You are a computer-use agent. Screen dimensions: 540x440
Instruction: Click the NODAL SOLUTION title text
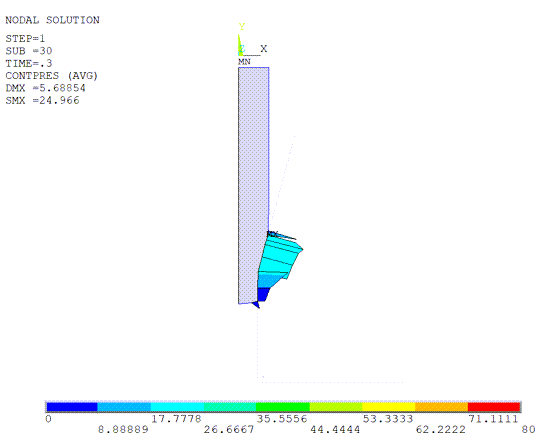(x=52, y=20)
